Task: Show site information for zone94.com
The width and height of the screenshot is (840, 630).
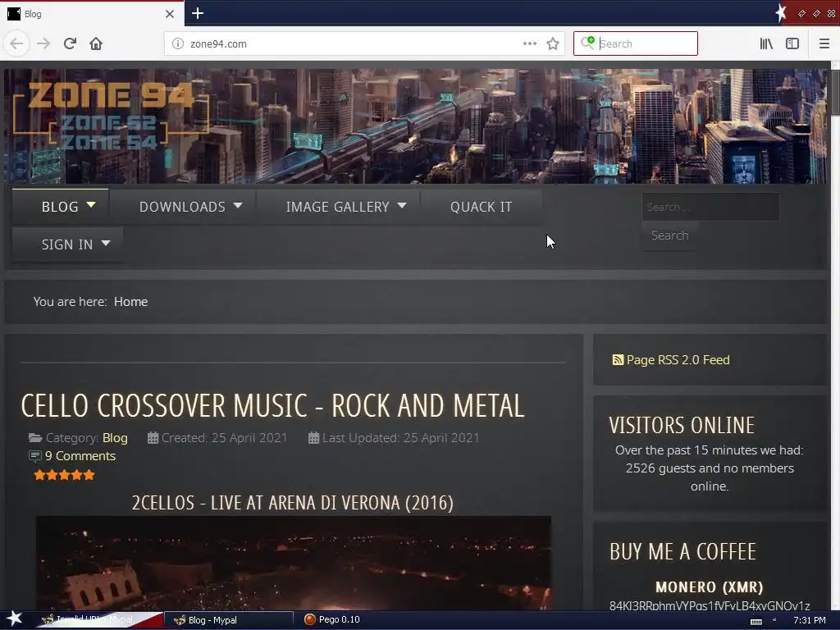Action: tap(178, 43)
